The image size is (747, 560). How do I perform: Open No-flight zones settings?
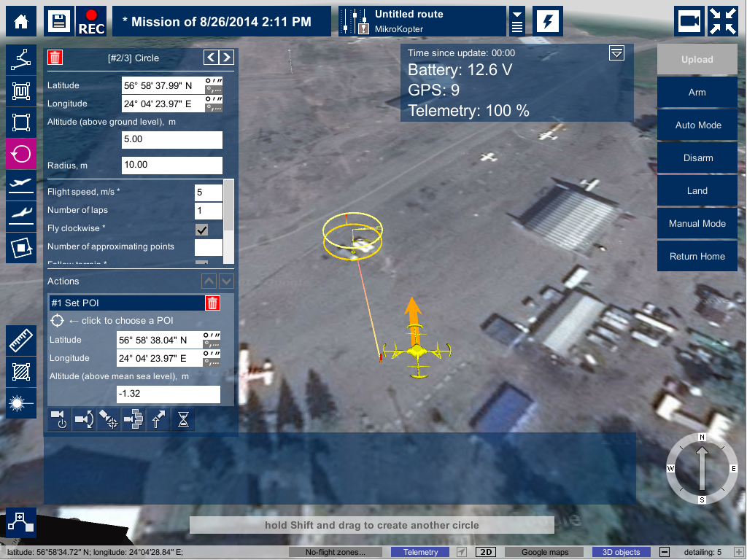(x=336, y=553)
